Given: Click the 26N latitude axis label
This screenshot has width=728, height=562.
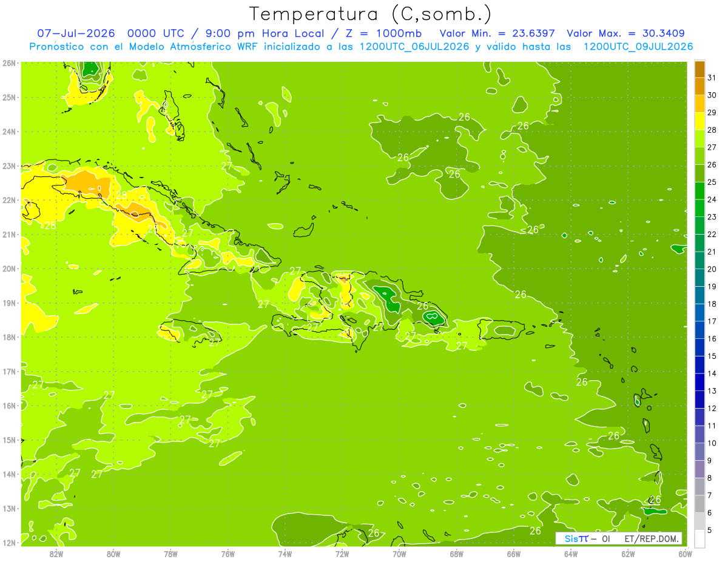Looking at the screenshot, I should tap(8, 63).
